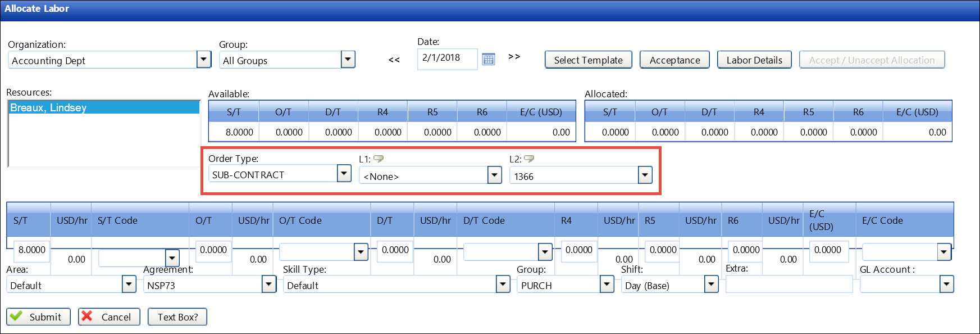This screenshot has width=980, height=334.
Task: Expand the Order Type dropdown
Action: 344,174
